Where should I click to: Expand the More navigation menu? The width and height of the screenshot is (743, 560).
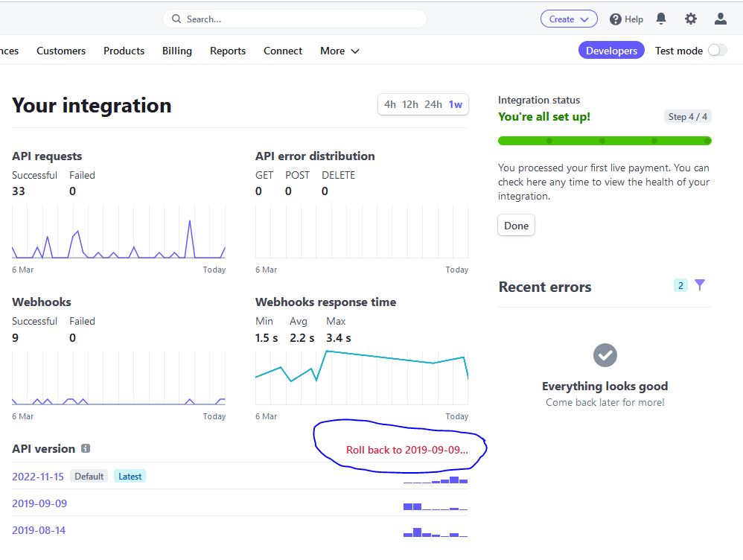point(339,51)
